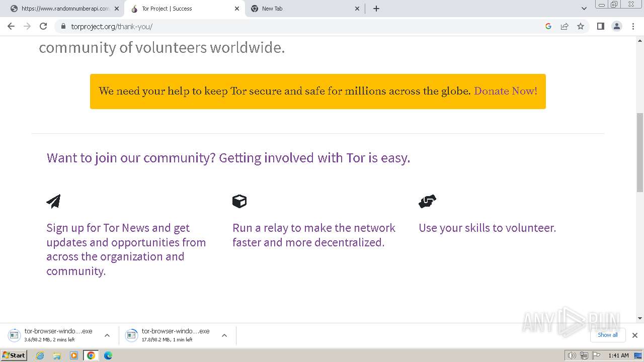Click the network icon in the system tray
This screenshot has height=362, width=644.
pos(584,355)
